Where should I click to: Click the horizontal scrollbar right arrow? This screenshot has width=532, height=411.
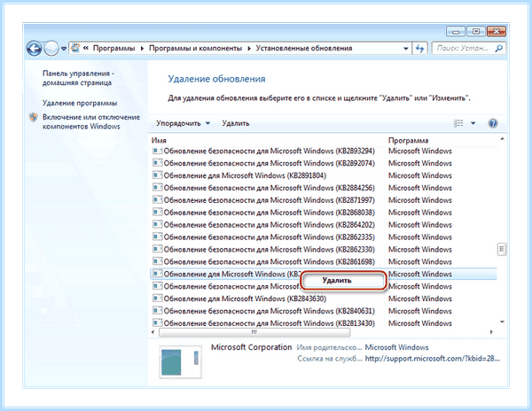click(491, 332)
